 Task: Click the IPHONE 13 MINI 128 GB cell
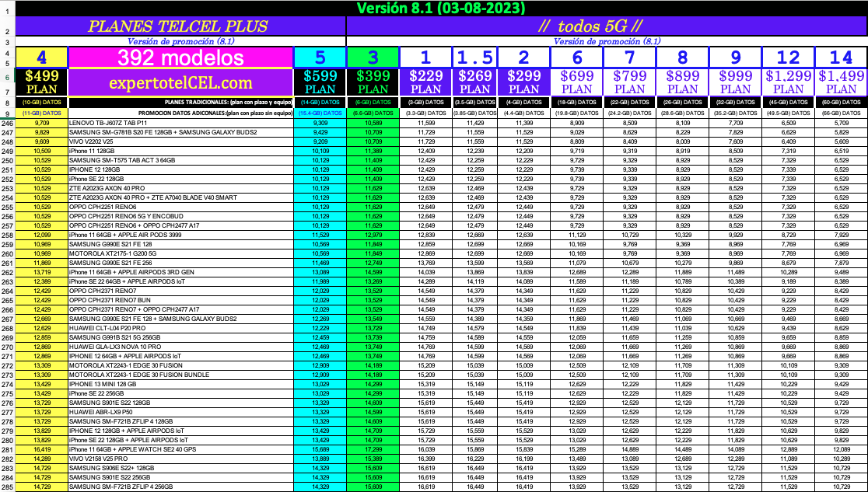(180, 384)
